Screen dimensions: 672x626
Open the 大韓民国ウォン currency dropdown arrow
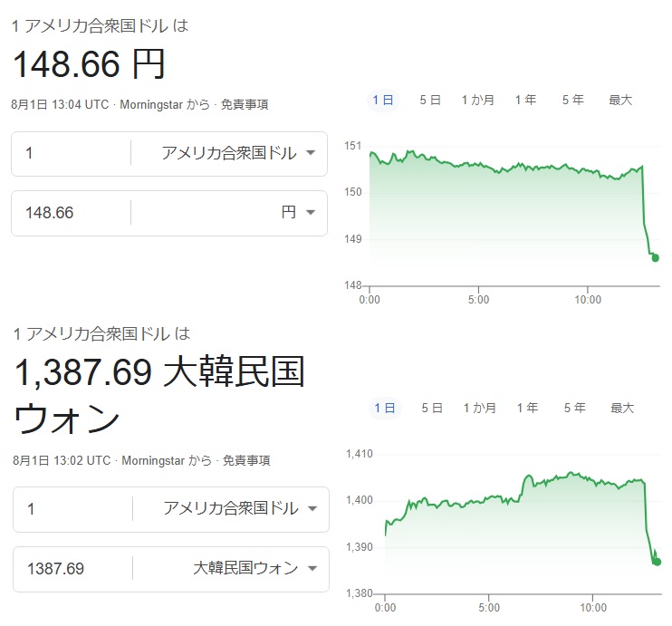point(312,569)
